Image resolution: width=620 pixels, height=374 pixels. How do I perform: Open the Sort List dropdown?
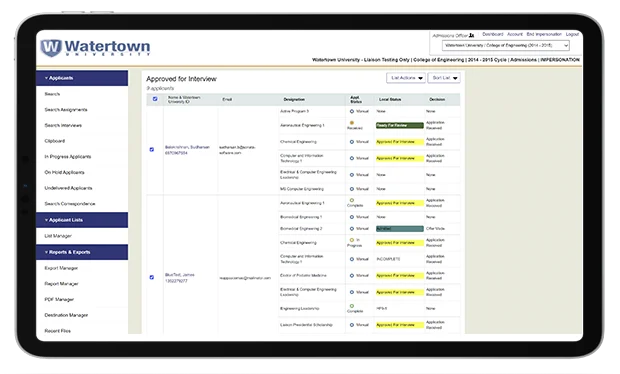[444, 78]
